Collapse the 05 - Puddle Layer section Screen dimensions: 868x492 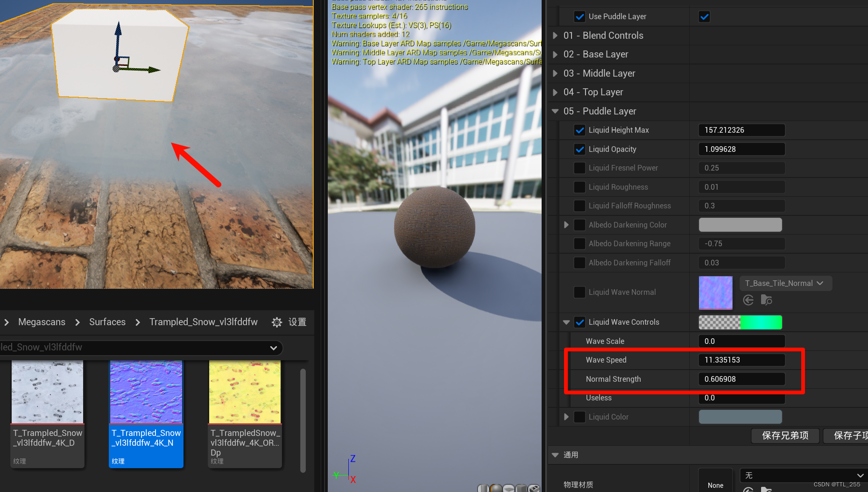[x=555, y=111]
